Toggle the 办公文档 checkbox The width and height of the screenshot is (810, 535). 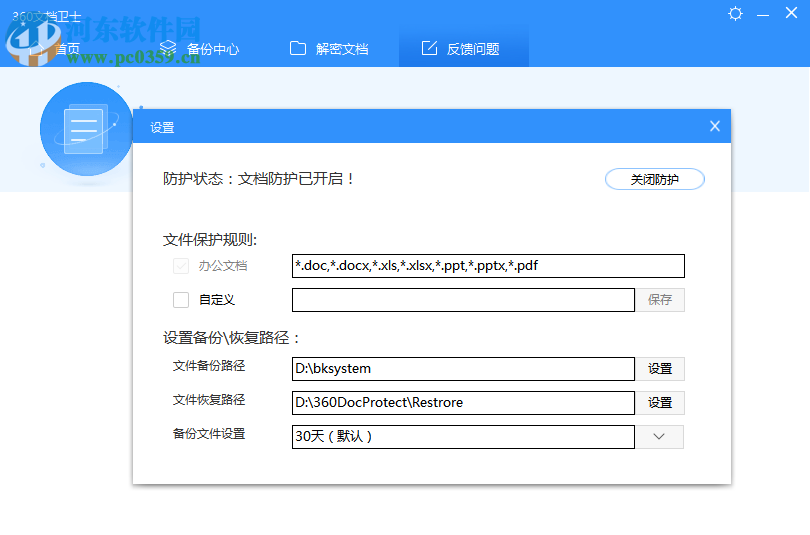coord(181,266)
